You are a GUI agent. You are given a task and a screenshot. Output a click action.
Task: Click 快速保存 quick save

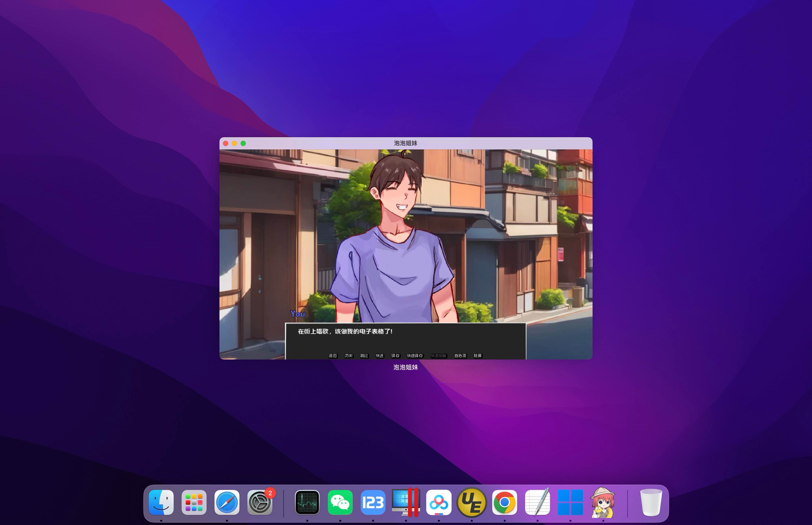tap(415, 356)
